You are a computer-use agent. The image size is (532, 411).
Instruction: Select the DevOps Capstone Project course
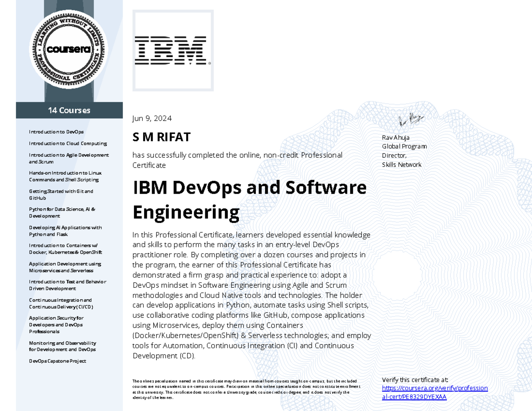pyautogui.click(x=58, y=361)
